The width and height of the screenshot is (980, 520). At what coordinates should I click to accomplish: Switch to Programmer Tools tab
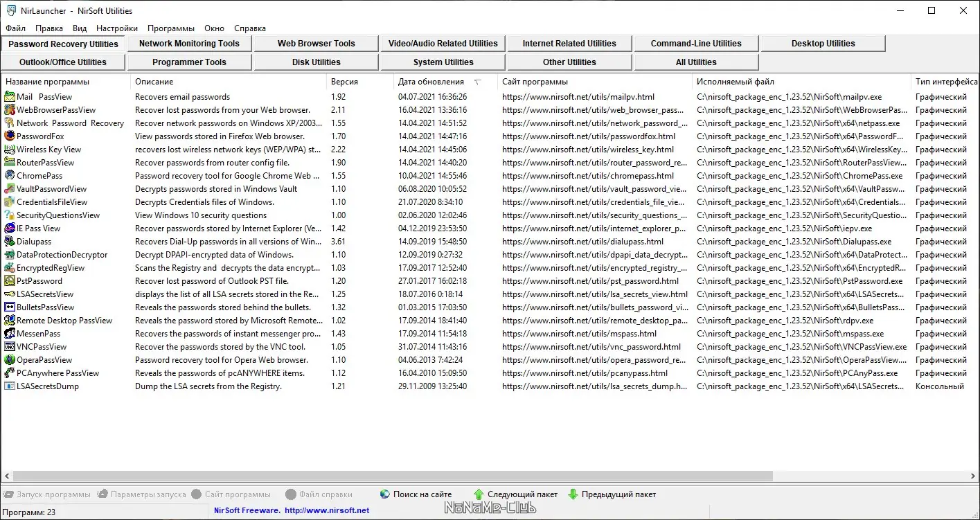[x=189, y=62]
